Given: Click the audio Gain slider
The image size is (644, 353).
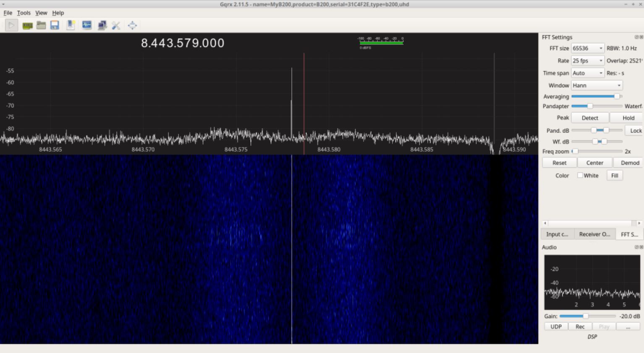Looking at the screenshot, I should (x=587, y=316).
